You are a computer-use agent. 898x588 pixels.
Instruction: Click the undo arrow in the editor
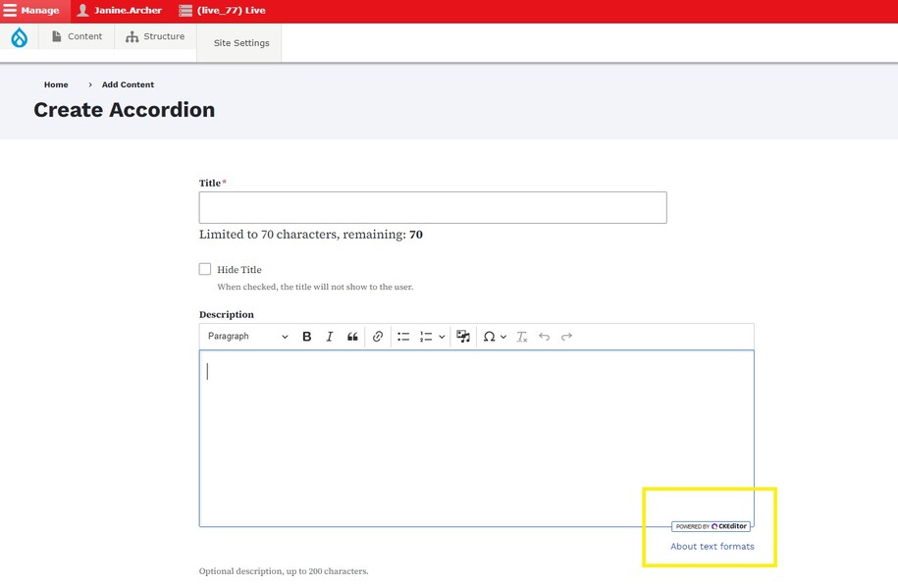pyautogui.click(x=545, y=337)
